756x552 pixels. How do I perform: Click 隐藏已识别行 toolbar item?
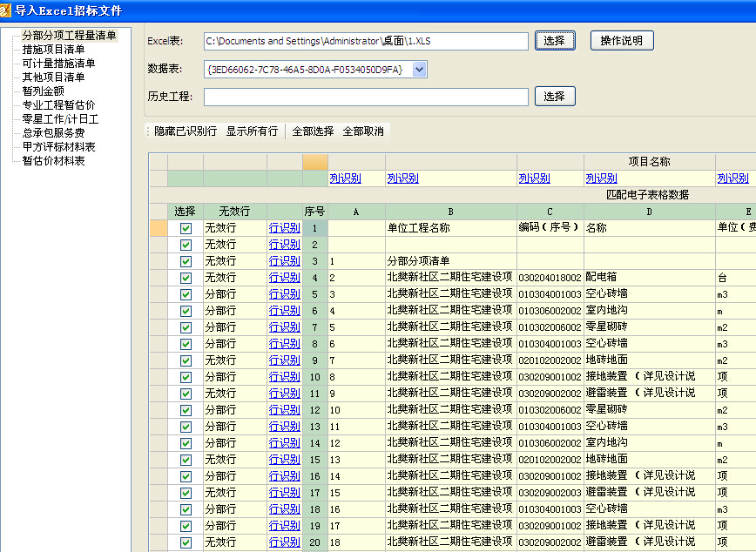(x=186, y=131)
